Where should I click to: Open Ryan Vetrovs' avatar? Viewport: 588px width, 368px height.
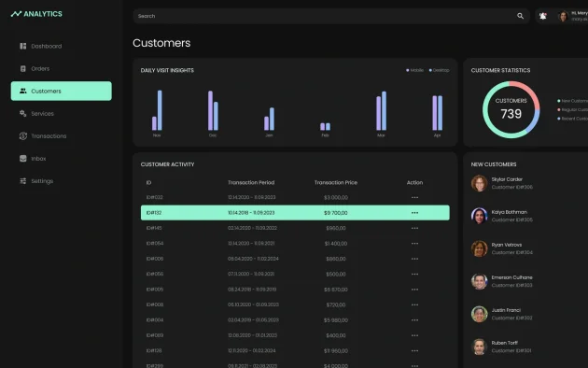click(479, 248)
